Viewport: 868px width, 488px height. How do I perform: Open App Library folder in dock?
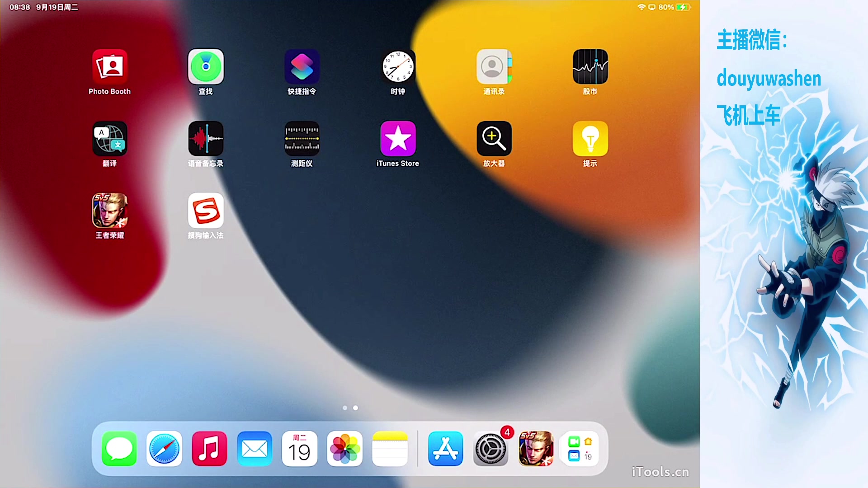tap(580, 449)
